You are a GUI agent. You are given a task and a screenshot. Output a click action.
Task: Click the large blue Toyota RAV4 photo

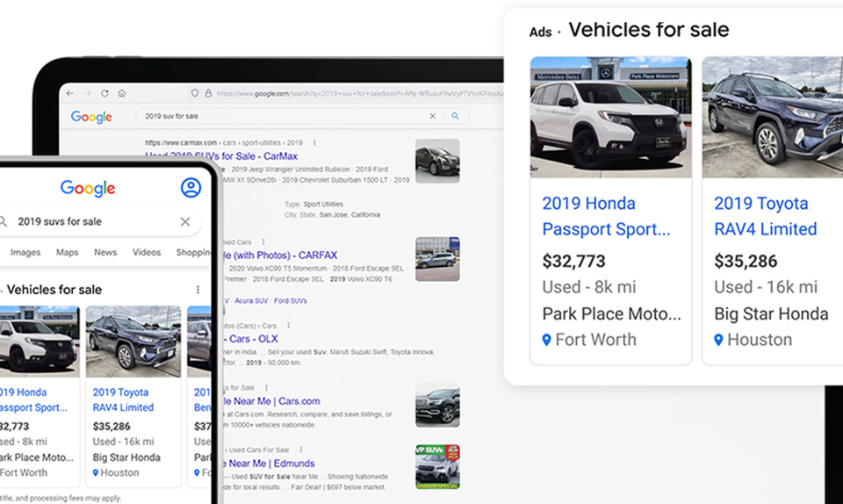point(773,117)
